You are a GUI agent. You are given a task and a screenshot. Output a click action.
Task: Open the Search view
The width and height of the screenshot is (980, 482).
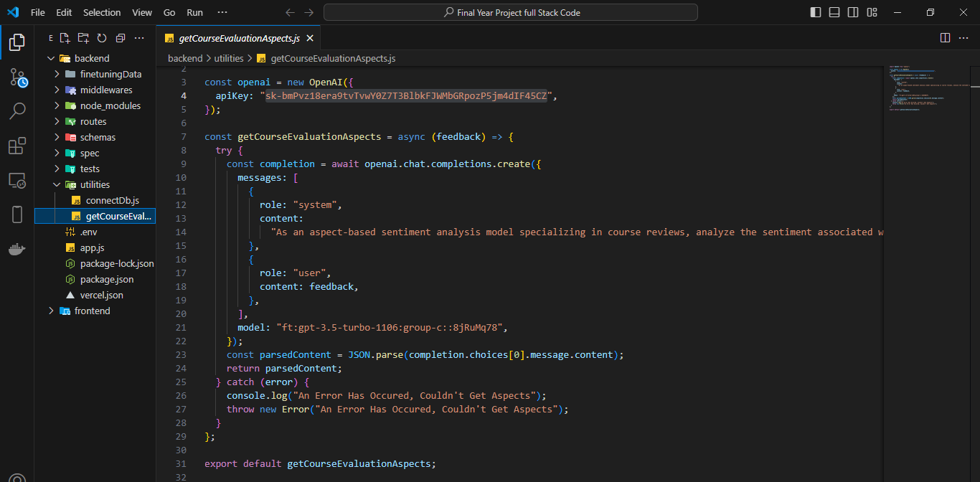click(16, 111)
